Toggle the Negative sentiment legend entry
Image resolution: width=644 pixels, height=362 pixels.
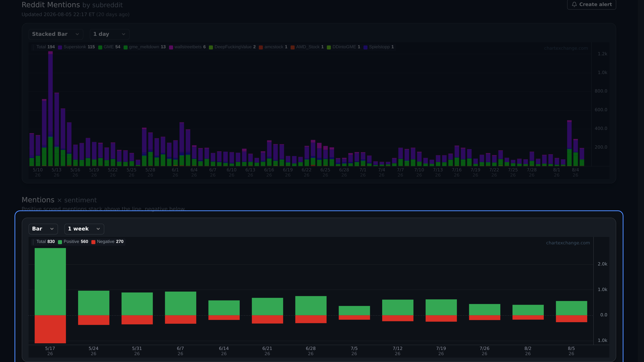[107, 242]
